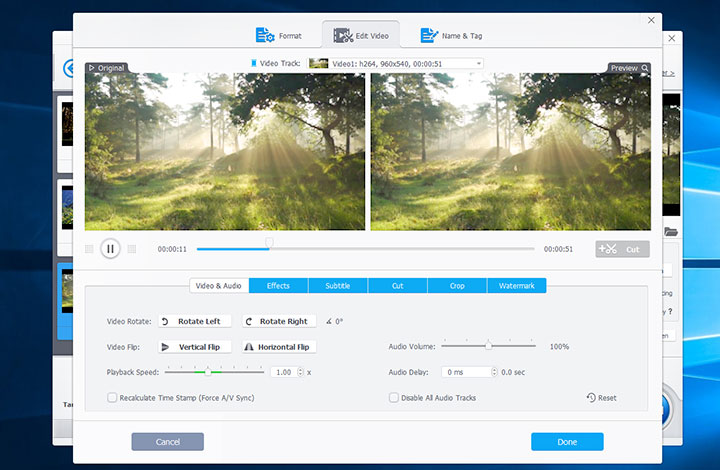Open the Name & Tag tab
The height and width of the screenshot is (470, 720).
(x=451, y=36)
